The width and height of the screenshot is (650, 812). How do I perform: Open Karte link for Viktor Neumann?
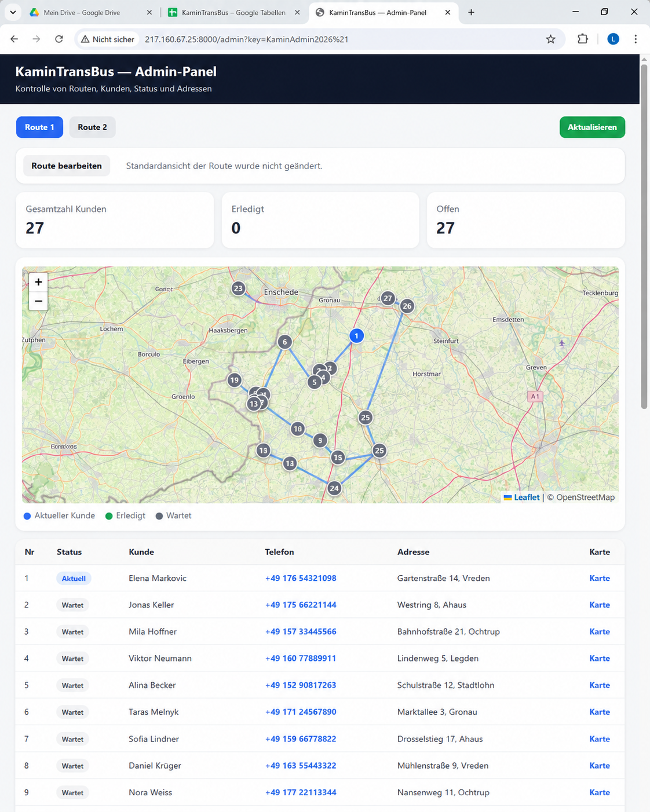click(x=600, y=658)
